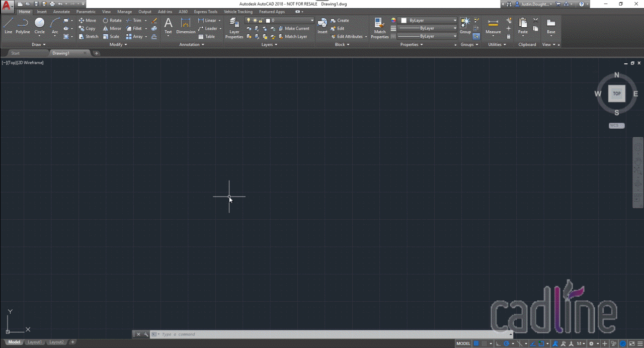The height and width of the screenshot is (348, 644).
Task: Toggle hardware acceleration in status bar
Action: pos(623,343)
